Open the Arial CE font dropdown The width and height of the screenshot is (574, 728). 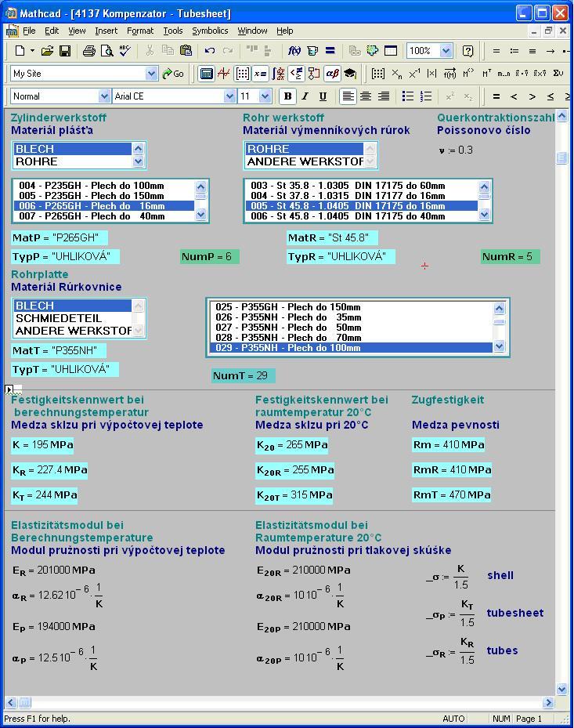pos(229,96)
